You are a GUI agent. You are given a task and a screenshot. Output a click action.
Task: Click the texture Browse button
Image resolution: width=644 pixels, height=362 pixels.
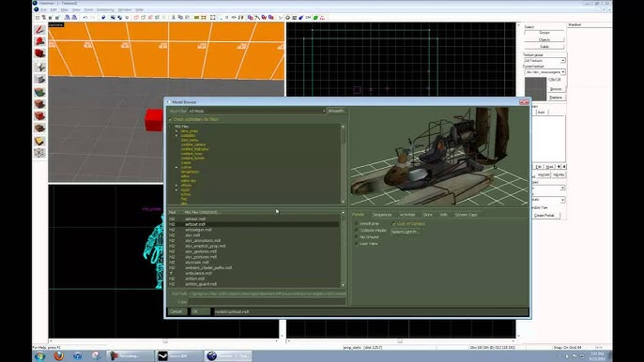(556, 89)
